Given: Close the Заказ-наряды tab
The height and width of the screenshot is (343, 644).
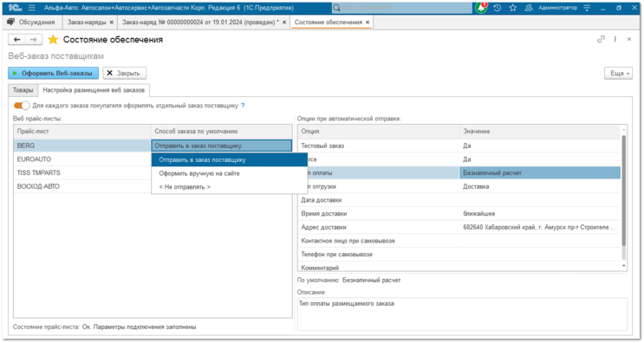Looking at the screenshot, I should pos(111,23).
